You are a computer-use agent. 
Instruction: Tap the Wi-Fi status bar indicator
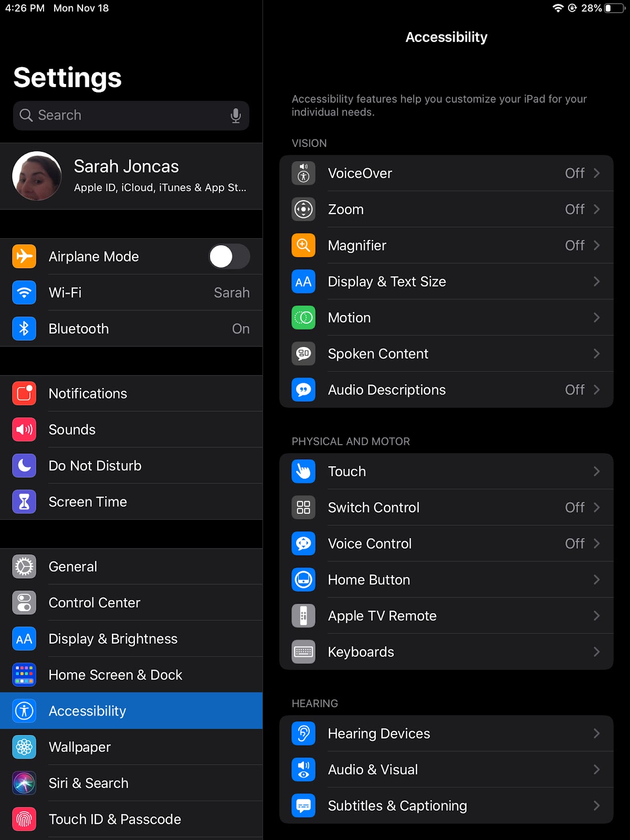pyautogui.click(x=558, y=8)
